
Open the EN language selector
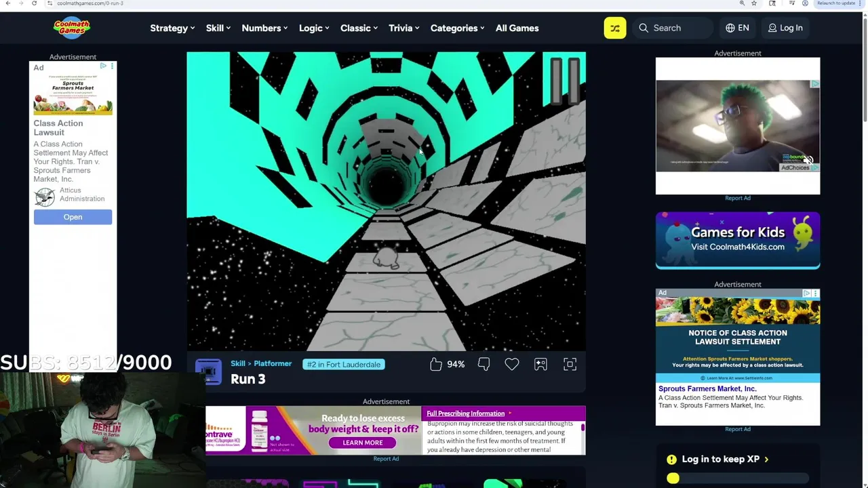click(x=737, y=28)
